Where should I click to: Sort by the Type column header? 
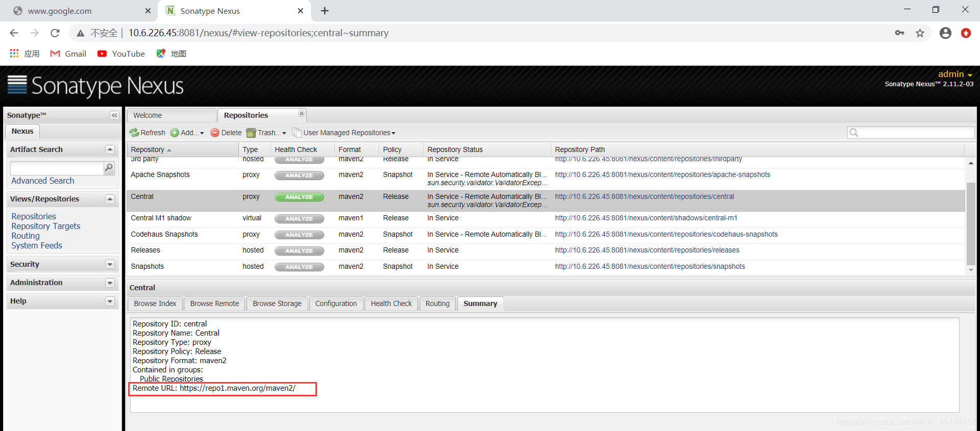255,149
